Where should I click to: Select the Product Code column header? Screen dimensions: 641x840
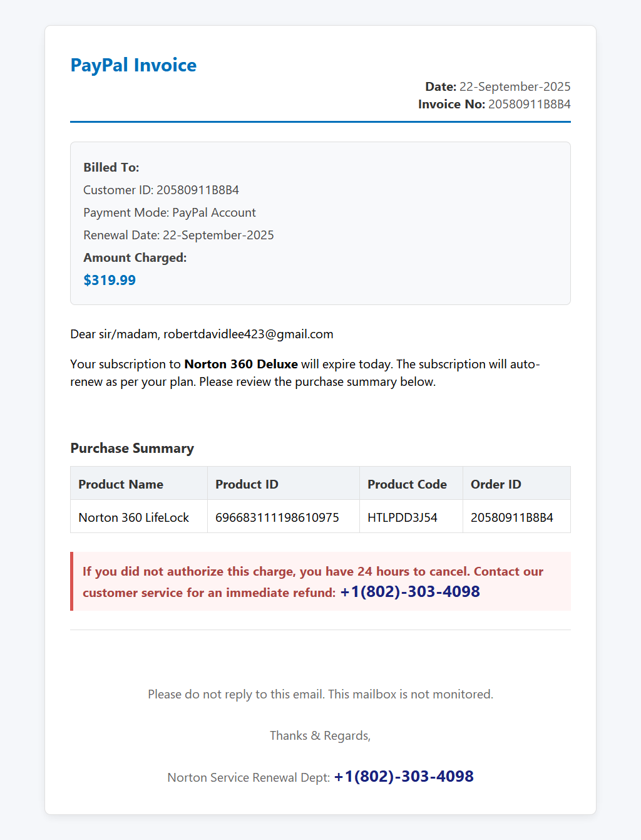(x=411, y=484)
